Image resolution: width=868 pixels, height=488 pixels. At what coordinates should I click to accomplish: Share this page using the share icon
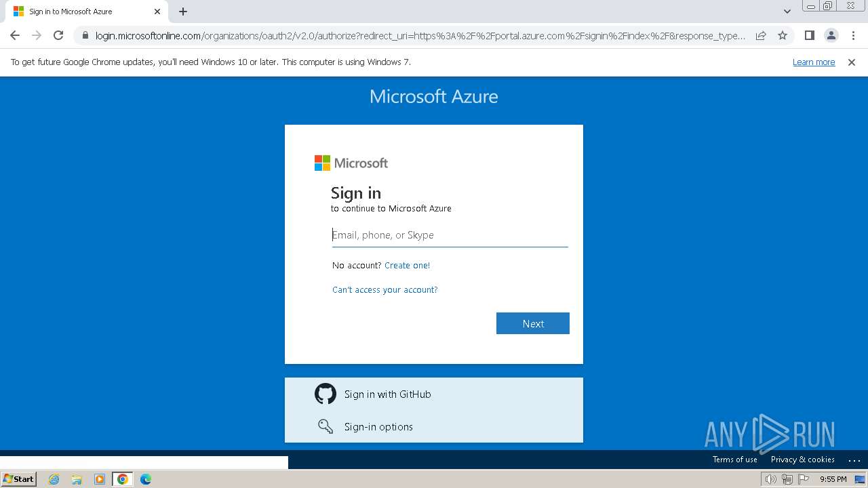click(x=761, y=35)
